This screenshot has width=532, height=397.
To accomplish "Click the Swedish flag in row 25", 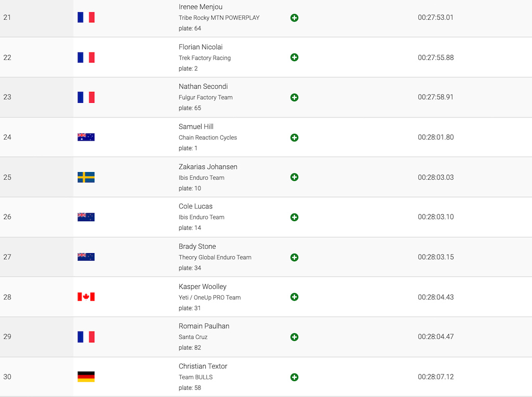I will (x=86, y=177).
